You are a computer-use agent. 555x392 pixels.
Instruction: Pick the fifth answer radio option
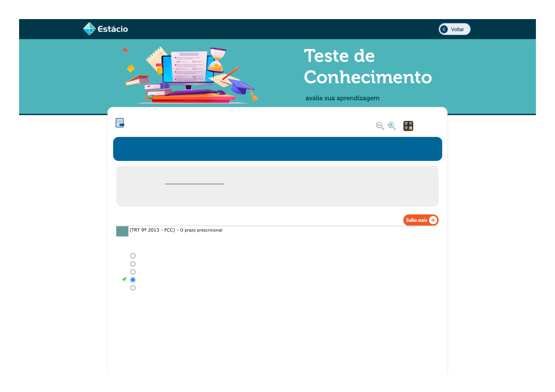click(x=133, y=288)
